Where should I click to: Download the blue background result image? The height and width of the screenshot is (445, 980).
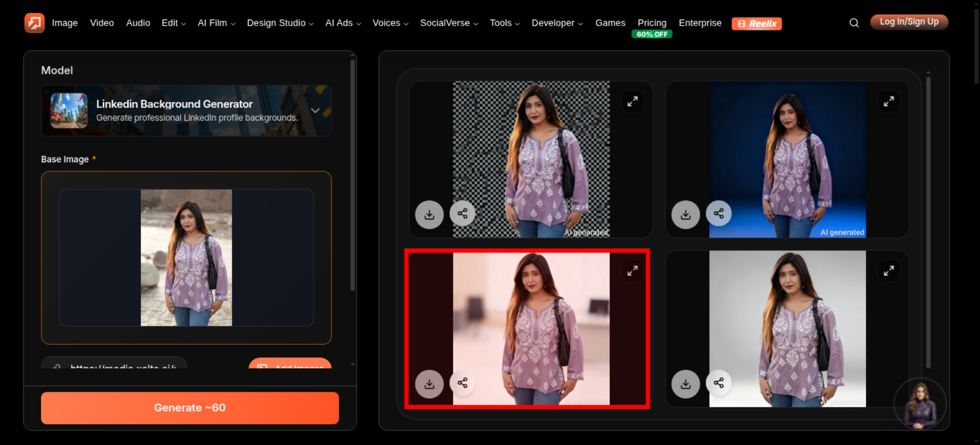point(686,215)
